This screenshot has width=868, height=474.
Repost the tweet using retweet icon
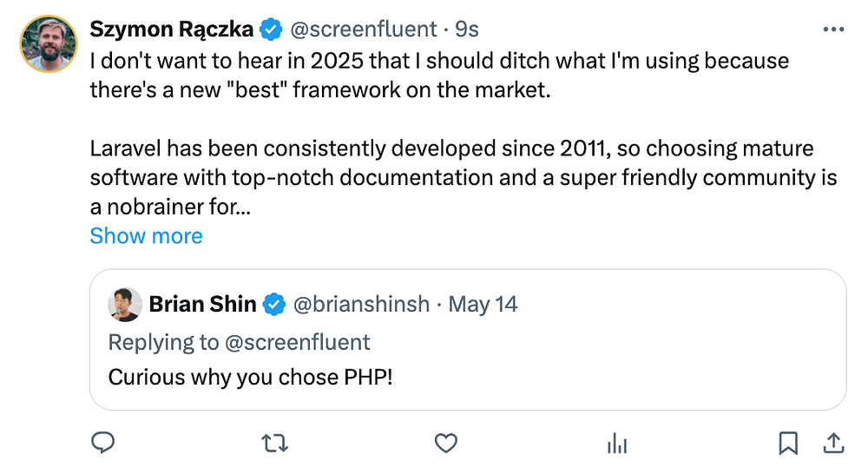[x=275, y=444]
